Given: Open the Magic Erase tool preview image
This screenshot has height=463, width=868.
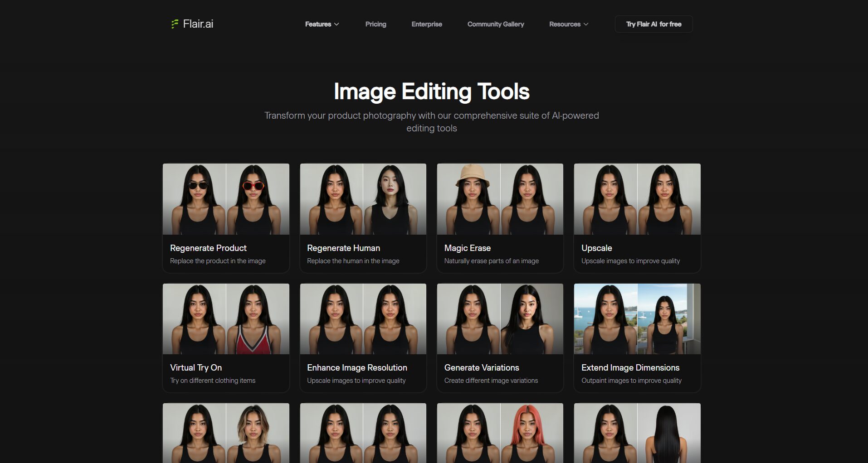Looking at the screenshot, I should coord(500,199).
